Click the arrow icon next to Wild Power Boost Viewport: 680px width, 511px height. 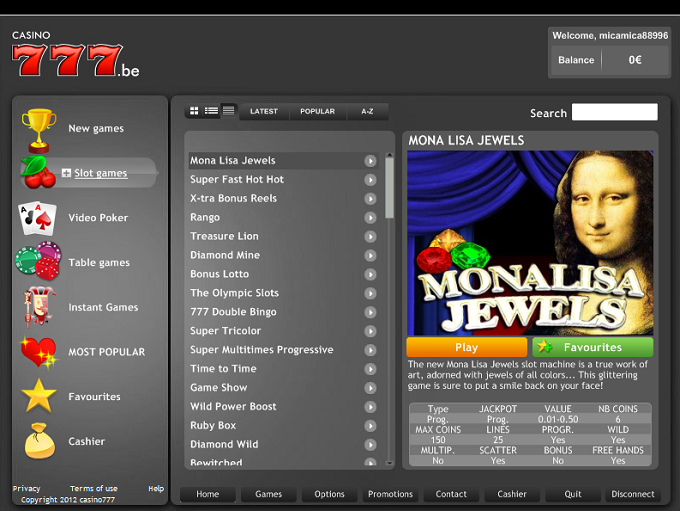tap(370, 407)
